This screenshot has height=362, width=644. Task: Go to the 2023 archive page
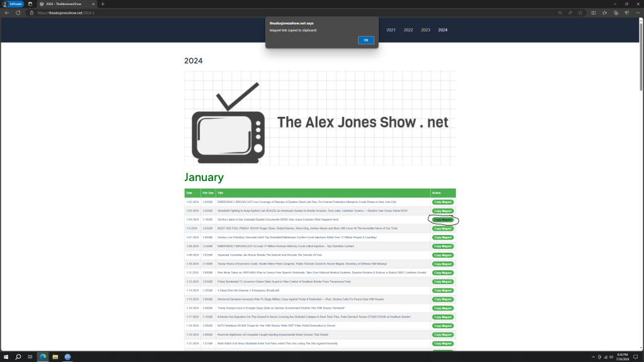[425, 30]
